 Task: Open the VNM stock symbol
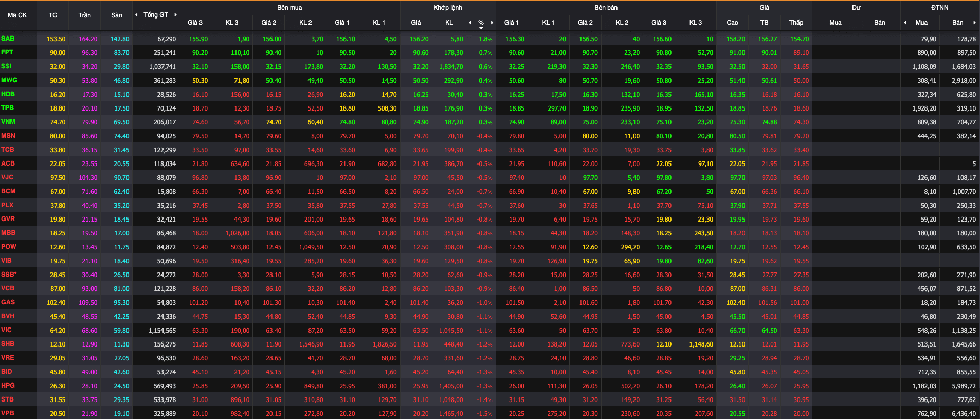click(8, 122)
